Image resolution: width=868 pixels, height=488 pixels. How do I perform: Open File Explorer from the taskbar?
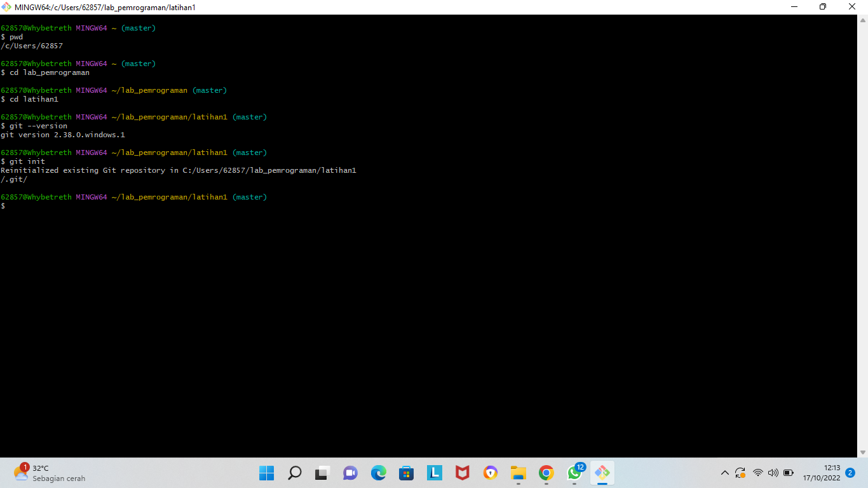pos(519,473)
